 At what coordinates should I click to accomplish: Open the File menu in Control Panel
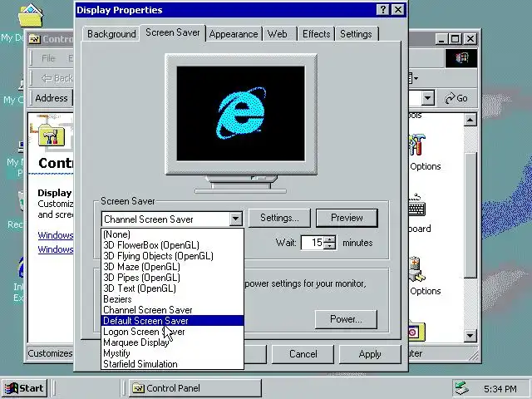coord(48,58)
